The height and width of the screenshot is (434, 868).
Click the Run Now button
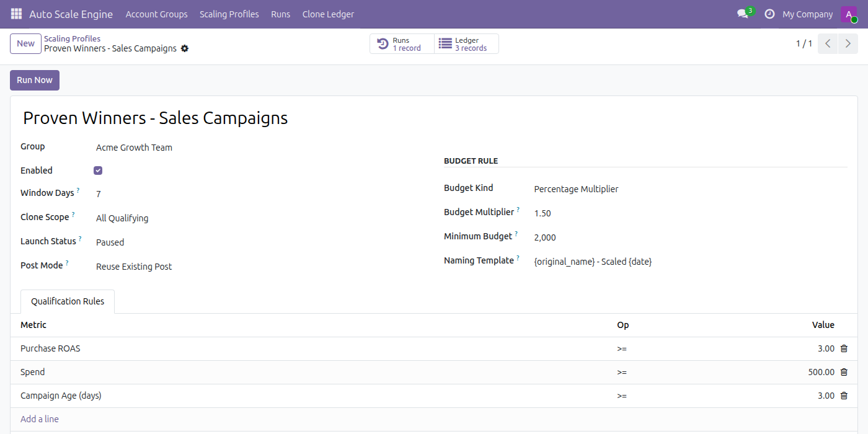35,80
